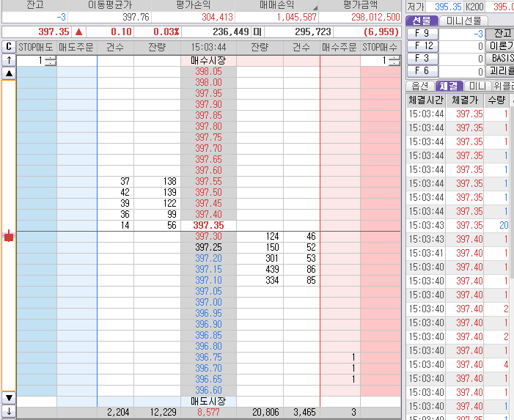
Task: Click the 미 toggle next to 236,449
Action: [x=257, y=32]
